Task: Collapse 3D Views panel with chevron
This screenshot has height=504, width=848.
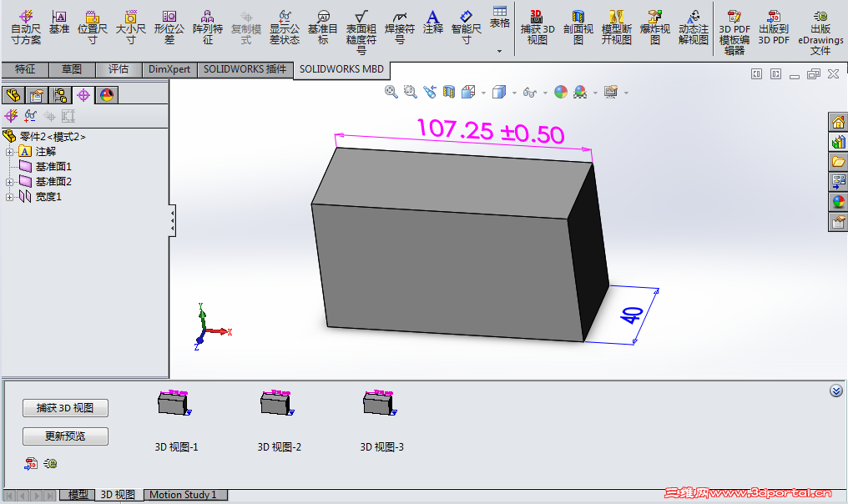Action: pos(836,391)
